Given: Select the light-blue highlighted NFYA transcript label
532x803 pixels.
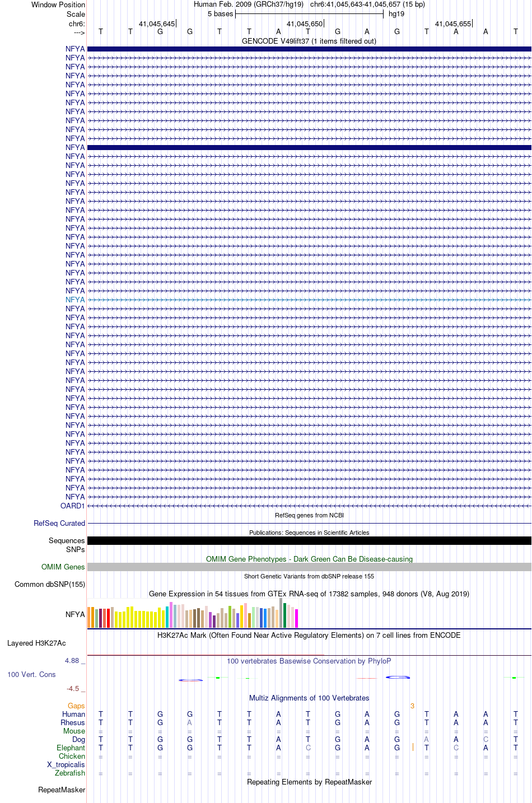Looking at the screenshot, I should tap(75, 300).
